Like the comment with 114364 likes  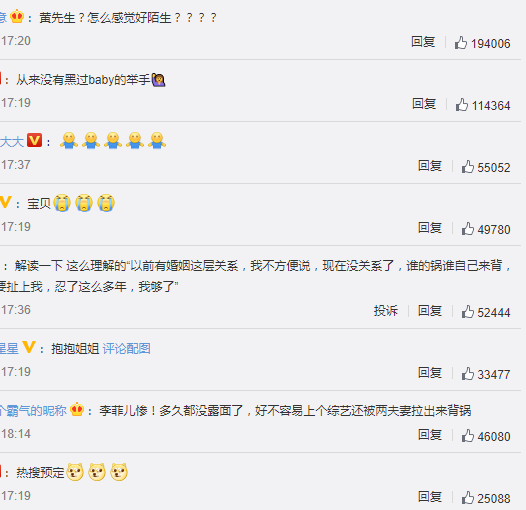pyautogui.click(x=483, y=105)
